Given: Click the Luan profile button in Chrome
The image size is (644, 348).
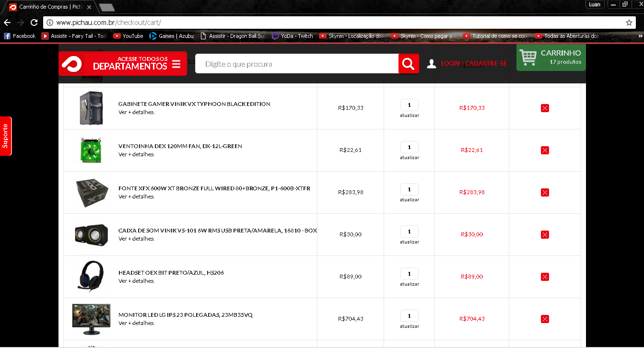Looking at the screenshot, I should (x=594, y=4).
